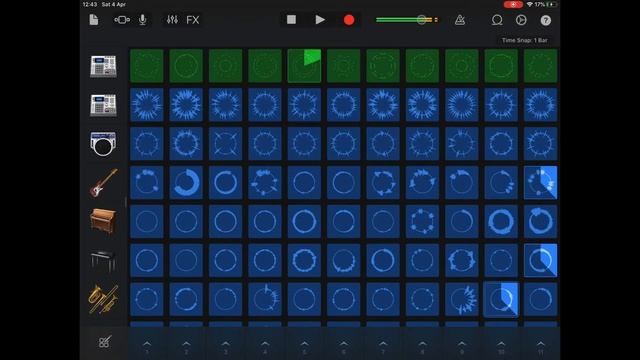
Task: Start playback with Play button
Action: pyautogui.click(x=320, y=20)
